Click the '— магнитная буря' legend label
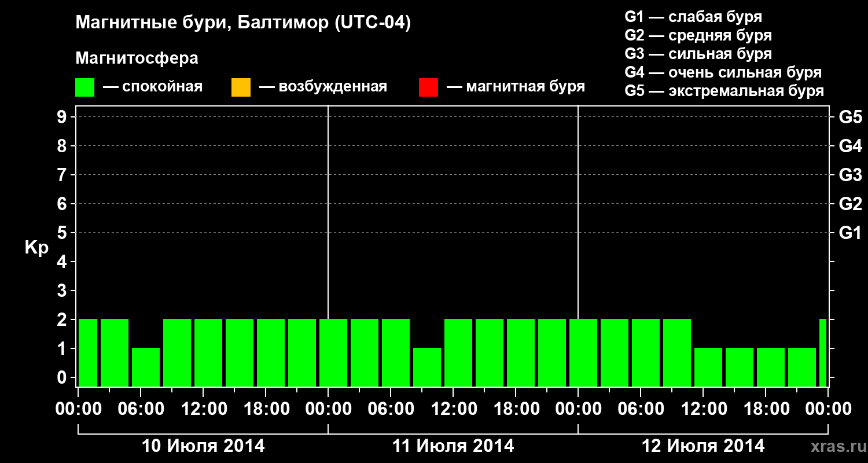The width and height of the screenshot is (868, 463). (516, 87)
